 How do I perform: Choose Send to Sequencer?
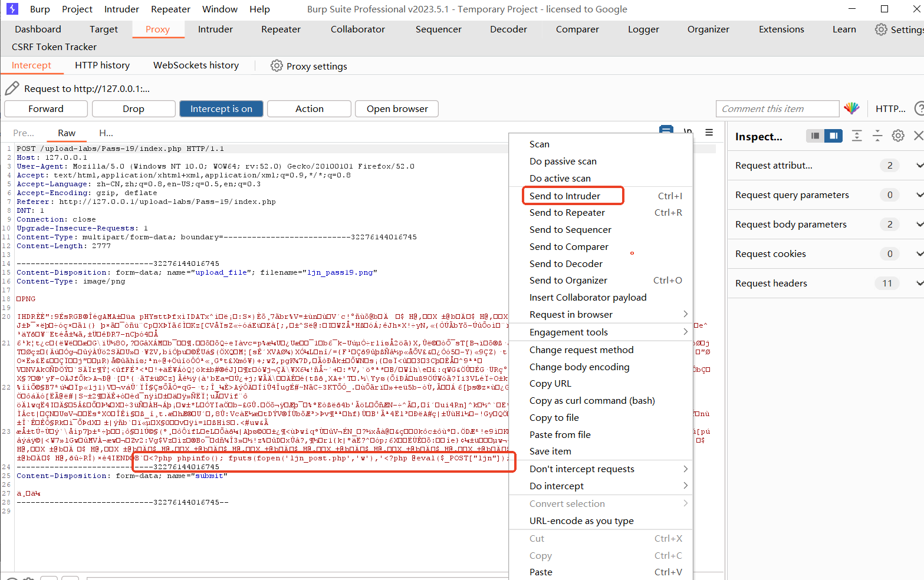600,229
